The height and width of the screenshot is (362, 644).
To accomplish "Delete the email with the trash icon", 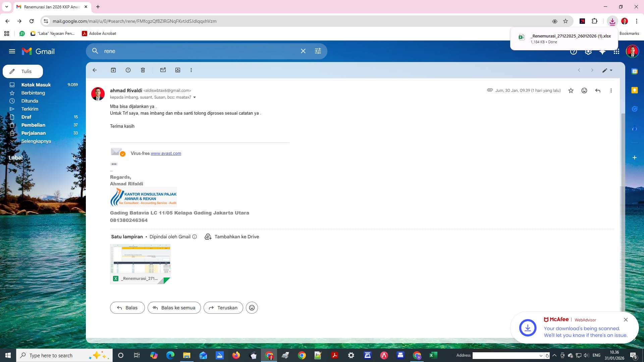I will 143,70.
